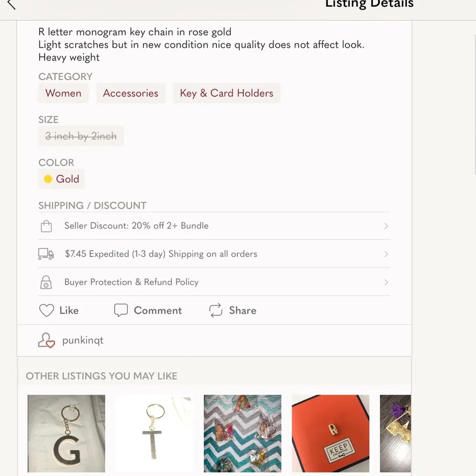Image resolution: width=476 pixels, height=476 pixels.
Task: Click the heart icon to Like the listing
Action: click(46, 310)
